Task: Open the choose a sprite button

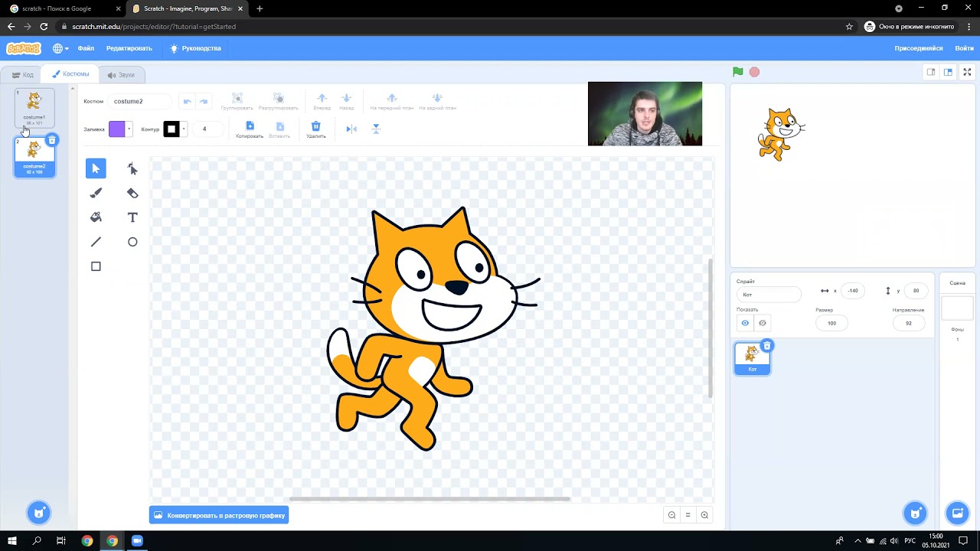Action: pos(916,513)
